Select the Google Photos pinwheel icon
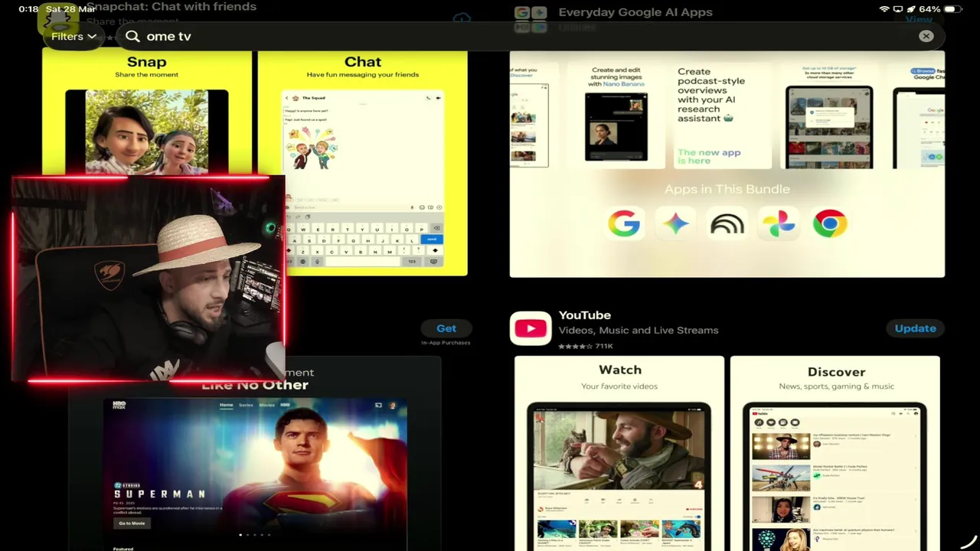Viewport: 980px width, 551px height. click(778, 224)
